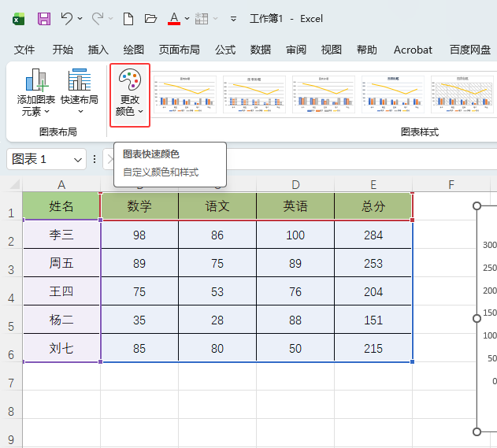Apply the second chart style thumbnail
This screenshot has height=448, width=497.
pos(254,94)
